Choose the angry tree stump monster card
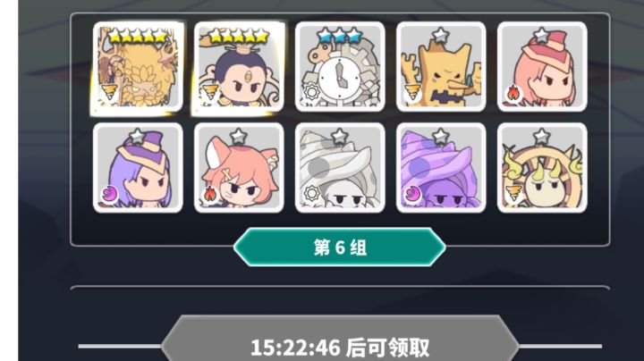The width and height of the screenshot is (644, 361). 441,67
